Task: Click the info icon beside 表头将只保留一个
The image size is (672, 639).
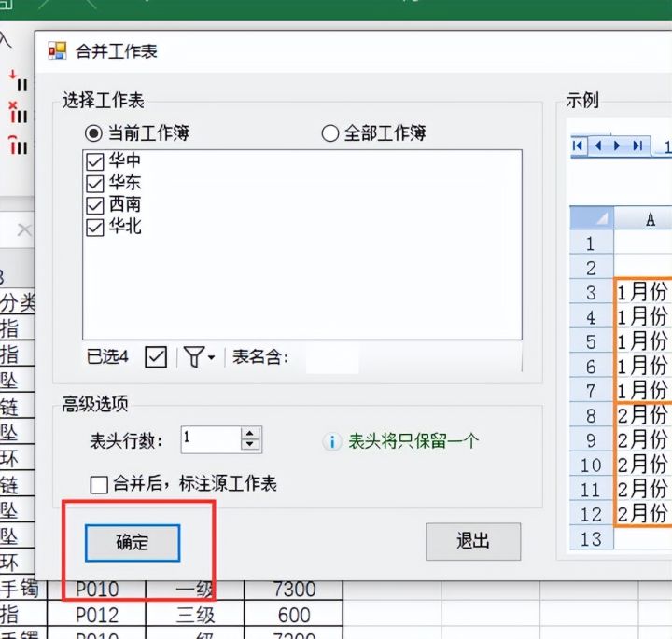Action: pyautogui.click(x=332, y=441)
